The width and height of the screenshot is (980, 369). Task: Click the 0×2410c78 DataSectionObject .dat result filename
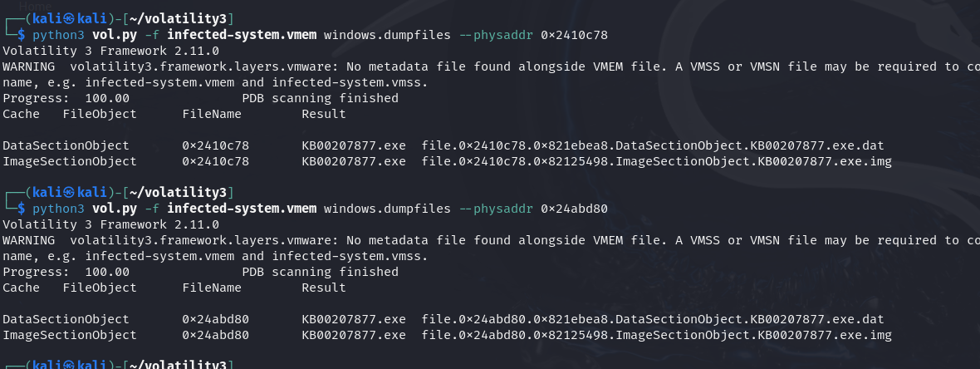[x=653, y=145]
